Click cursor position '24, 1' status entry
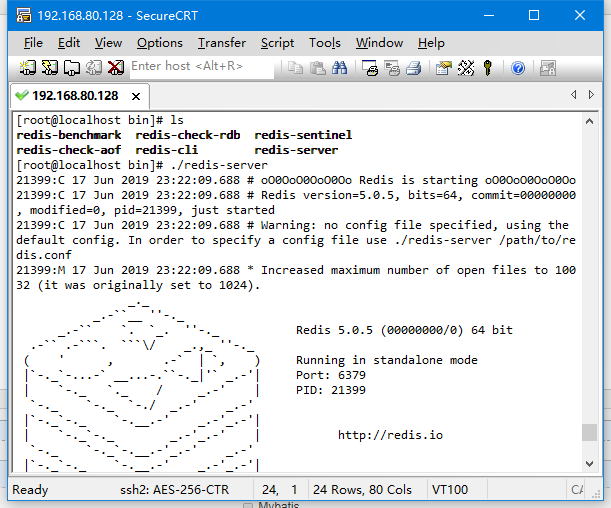Viewport: 611px width, 508px height. pyautogui.click(x=280, y=490)
